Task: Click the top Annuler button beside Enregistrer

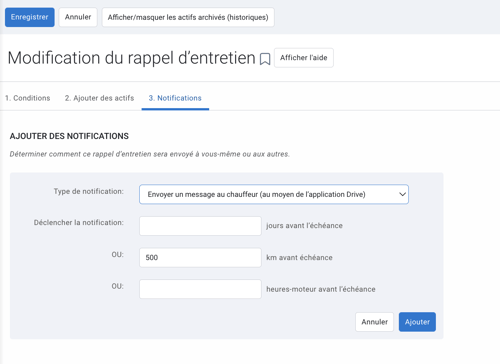Action: (78, 17)
